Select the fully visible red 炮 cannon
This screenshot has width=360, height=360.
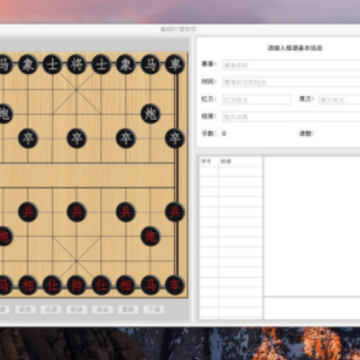click(150, 236)
